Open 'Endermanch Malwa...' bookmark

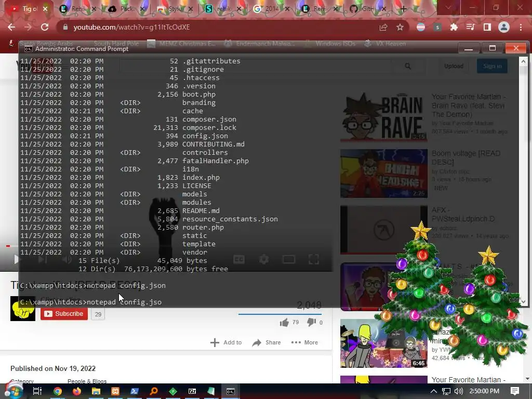point(260,44)
